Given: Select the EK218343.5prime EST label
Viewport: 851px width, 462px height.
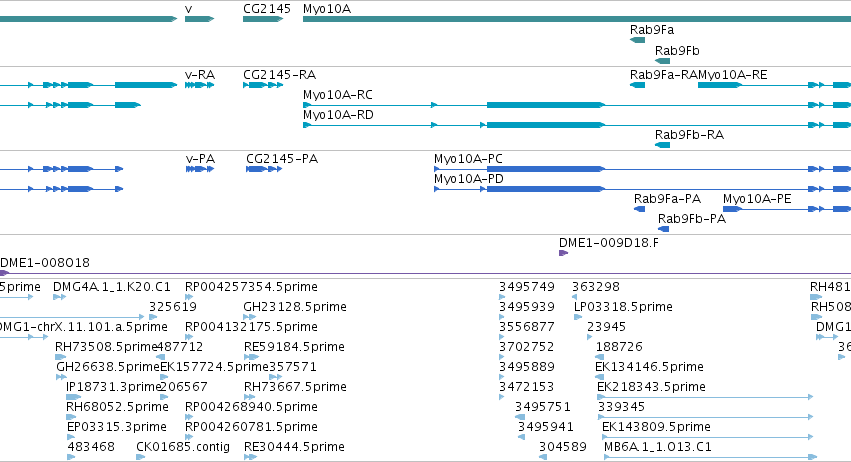Looking at the screenshot, I should tap(651, 387).
